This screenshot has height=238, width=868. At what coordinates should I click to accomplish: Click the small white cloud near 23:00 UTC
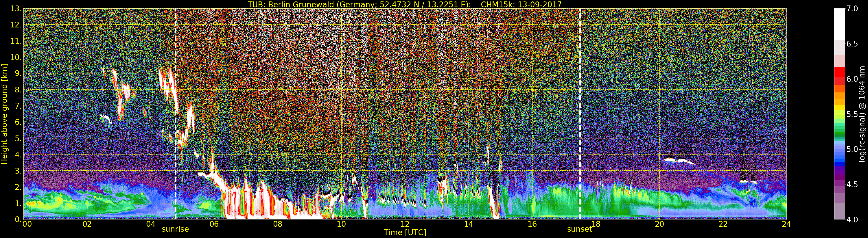click(748, 182)
